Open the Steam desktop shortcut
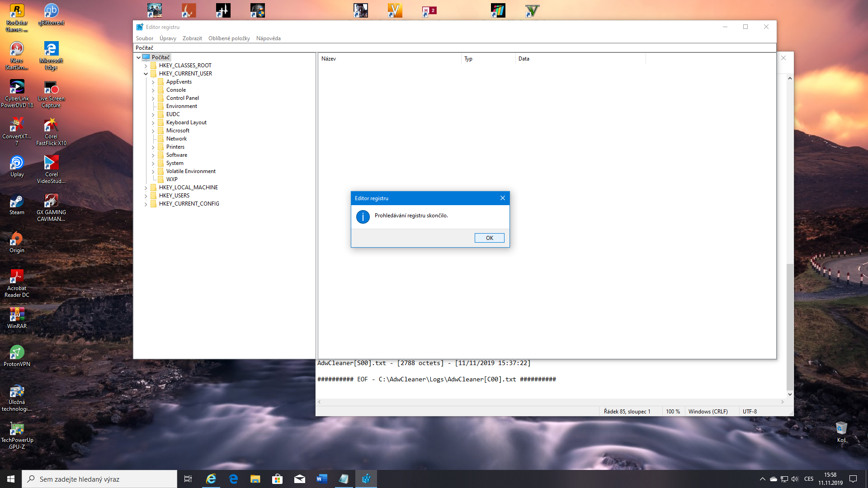This screenshot has height=488, width=868. coord(17,202)
